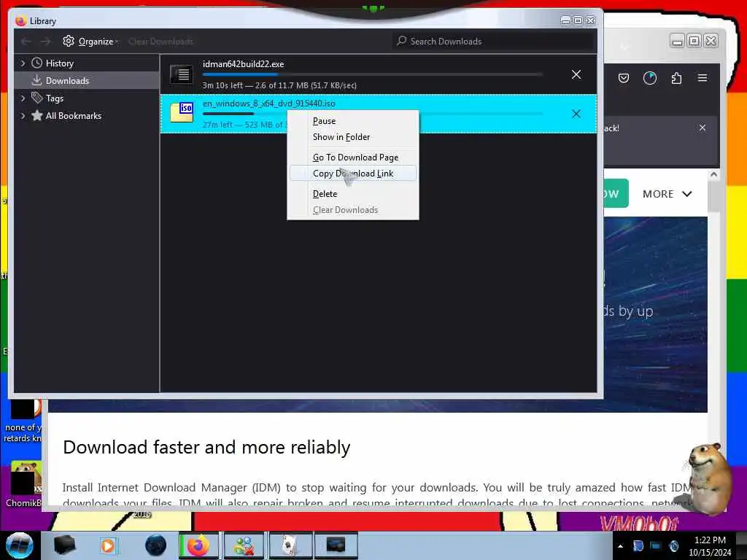
Task: Open the dark globe browser taskbar icon
Action: [x=156, y=545]
